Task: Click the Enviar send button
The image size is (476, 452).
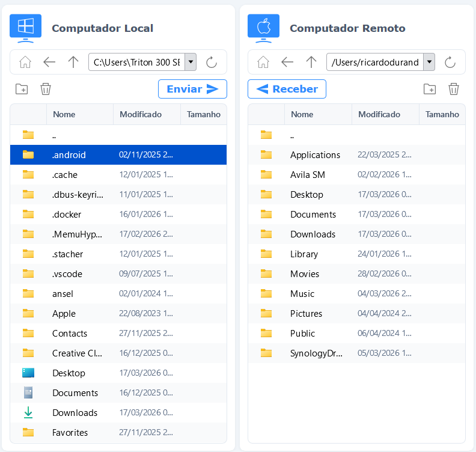Action: click(192, 89)
